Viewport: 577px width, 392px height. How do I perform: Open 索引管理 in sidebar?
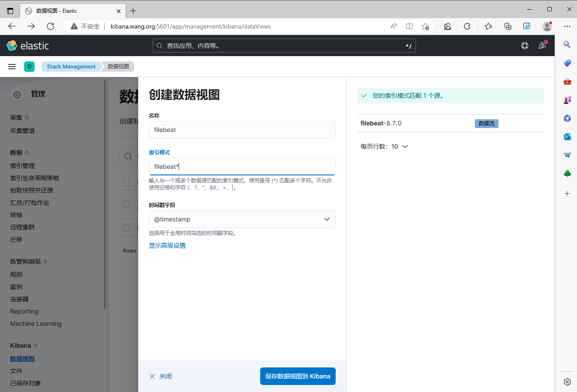22,166
